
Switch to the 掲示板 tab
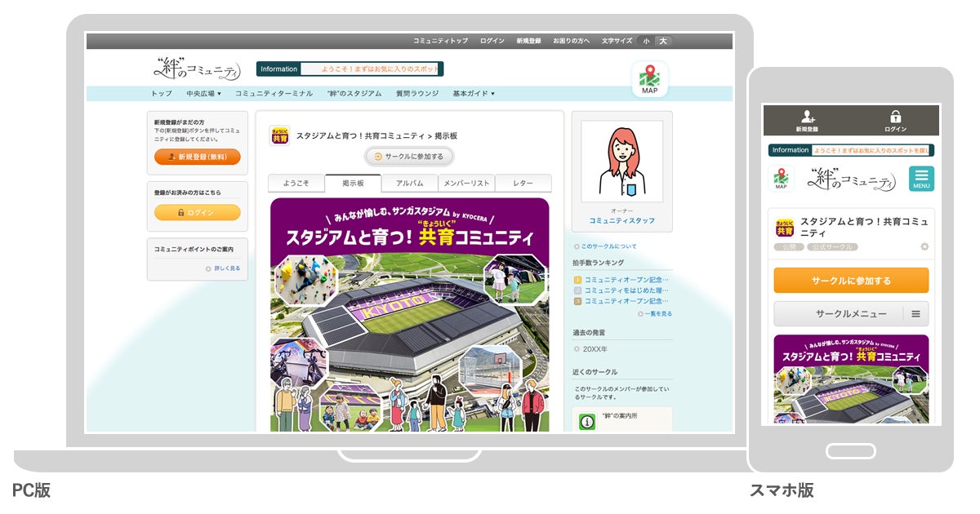pos(353,184)
